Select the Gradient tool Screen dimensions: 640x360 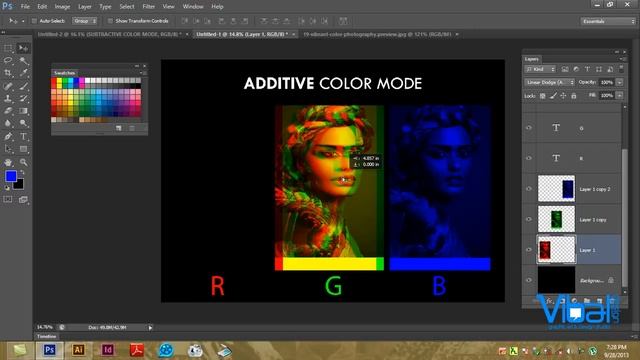point(23,111)
